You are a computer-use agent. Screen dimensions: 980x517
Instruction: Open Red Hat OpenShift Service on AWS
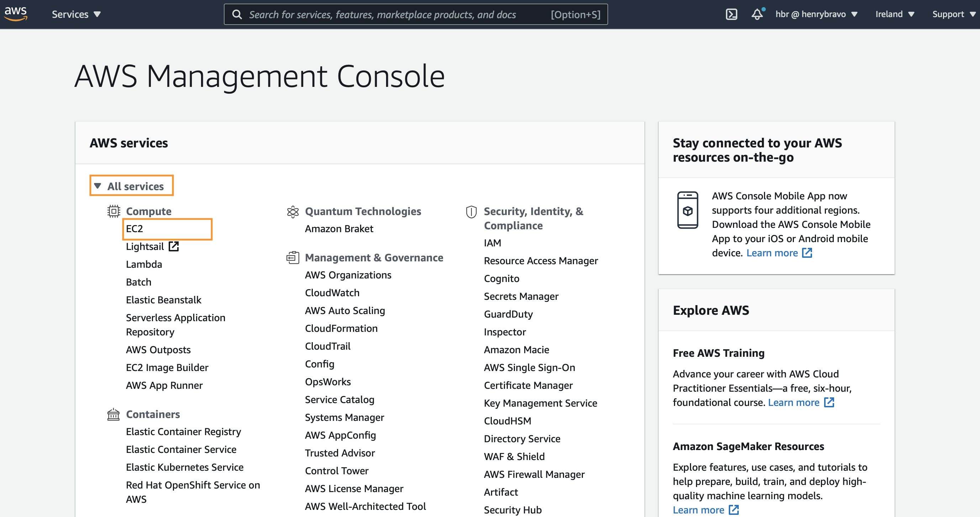click(x=193, y=492)
